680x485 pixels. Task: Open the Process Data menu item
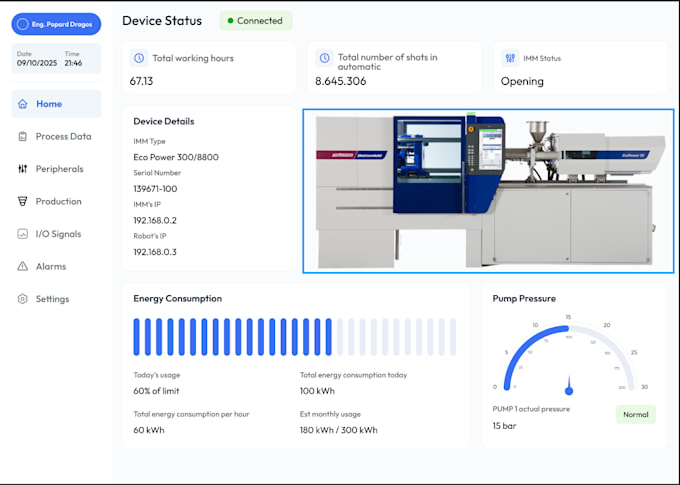63,136
